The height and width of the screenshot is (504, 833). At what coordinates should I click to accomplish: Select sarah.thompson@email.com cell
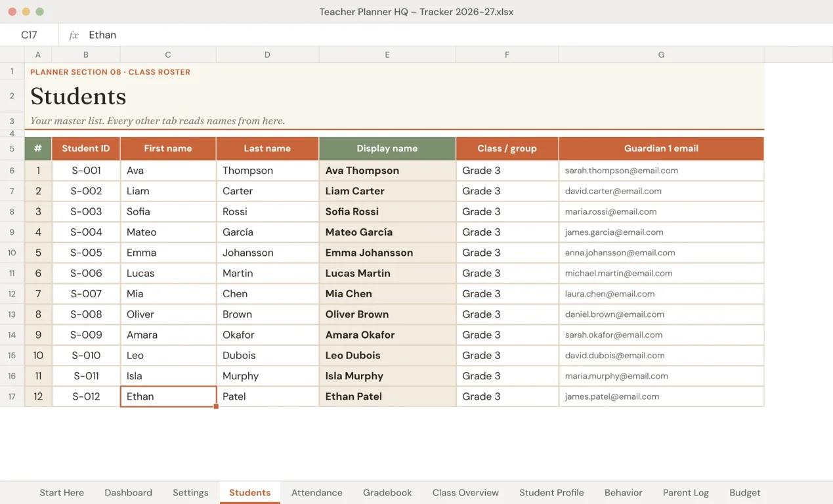661,171
